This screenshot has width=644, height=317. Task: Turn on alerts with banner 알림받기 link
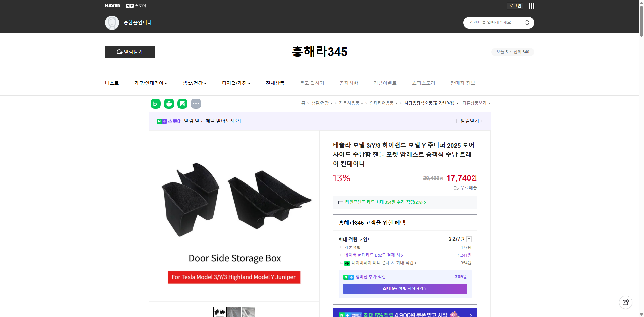(469, 121)
